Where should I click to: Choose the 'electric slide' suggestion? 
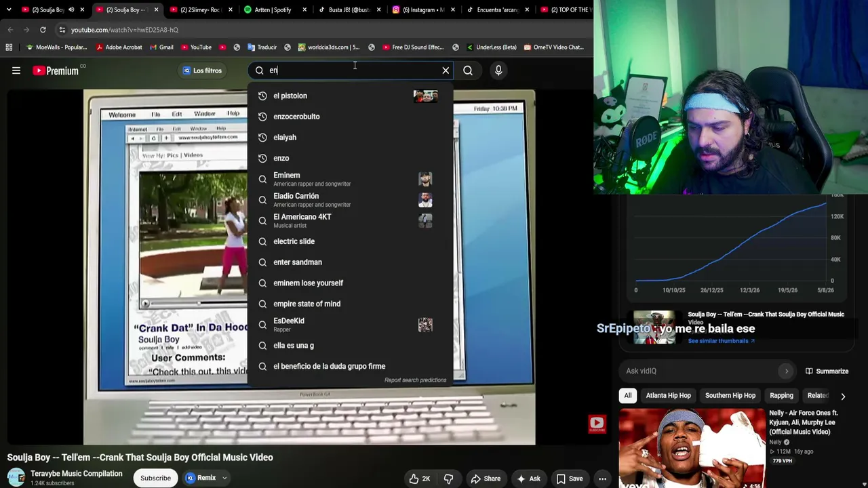click(x=351, y=241)
